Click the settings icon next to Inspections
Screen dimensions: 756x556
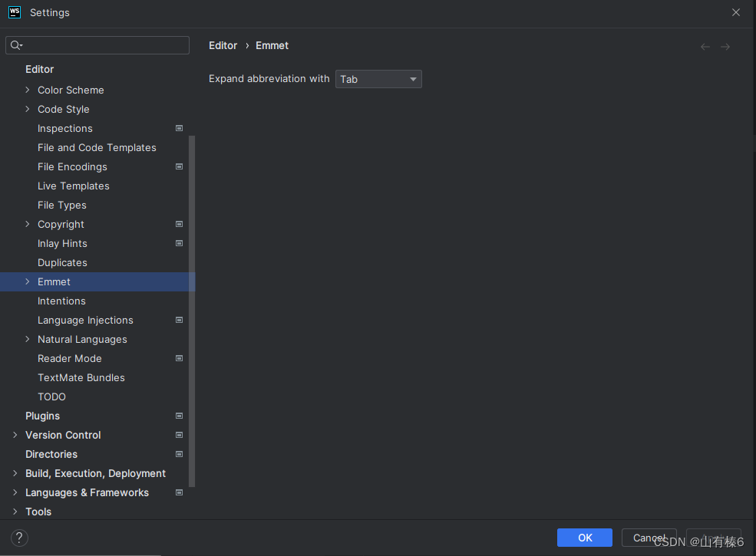(178, 128)
